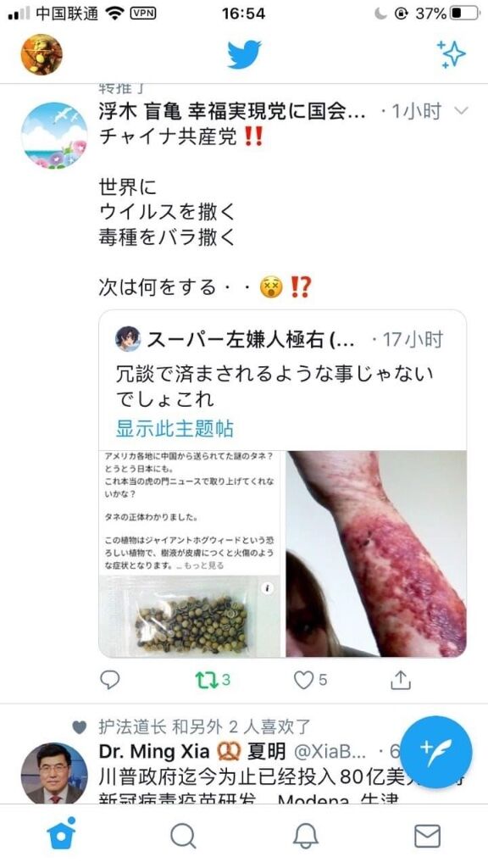This screenshot has height=868, width=488.
Task: Reply to the 浮木 盲亀 tweet
Action: click(109, 680)
